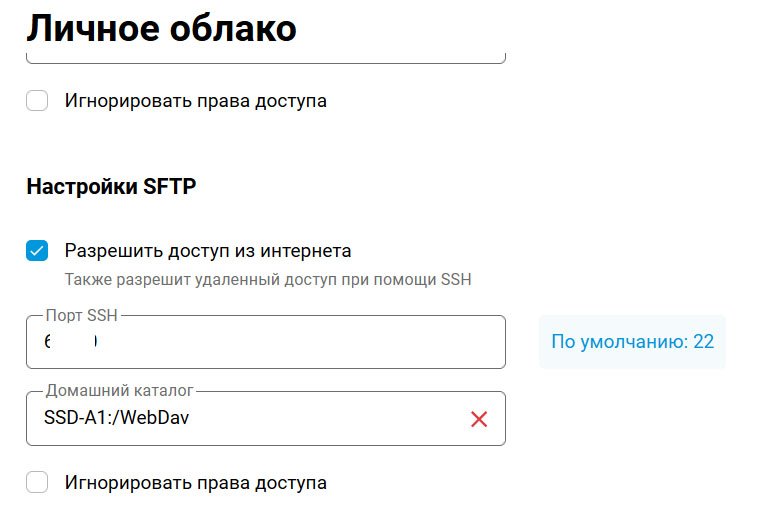Uncheck the blue 'Разрешить доступ из интернета' checkbox
Viewport: 776px width, 525px height.
[37, 250]
